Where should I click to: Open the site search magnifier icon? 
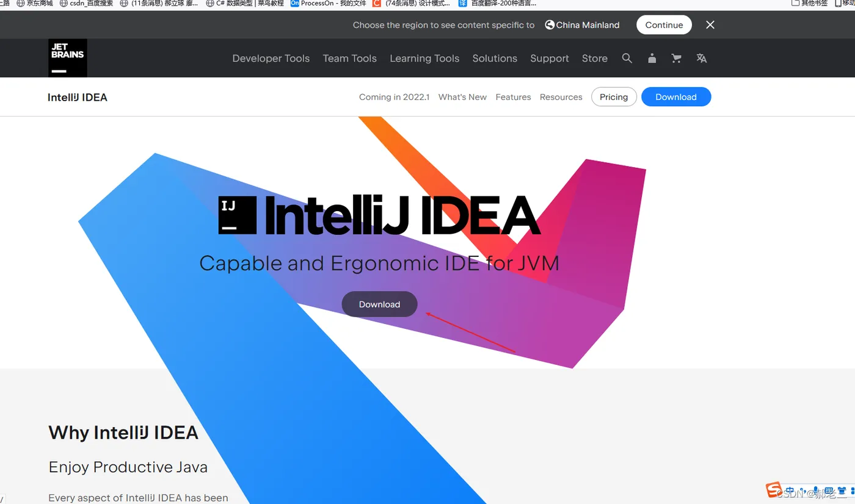coord(627,58)
